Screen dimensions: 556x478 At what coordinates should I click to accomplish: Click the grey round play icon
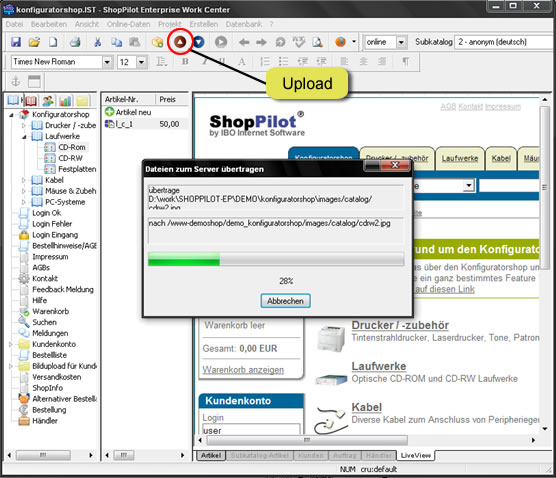tap(221, 42)
